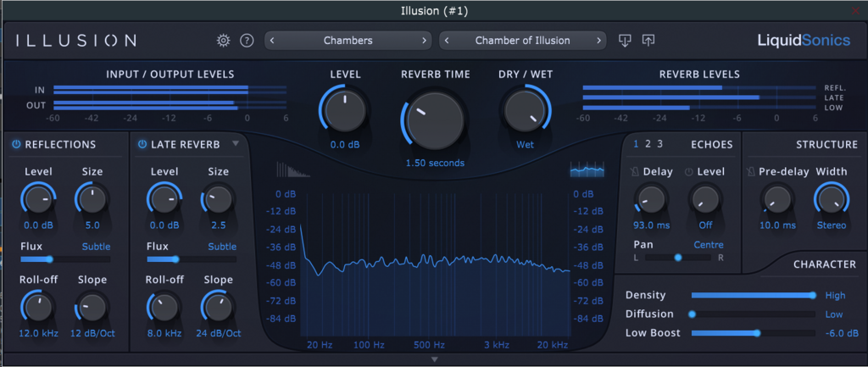Go to next preset arrow after Chamber of Illusion
The width and height of the screenshot is (868, 367).
pos(598,41)
